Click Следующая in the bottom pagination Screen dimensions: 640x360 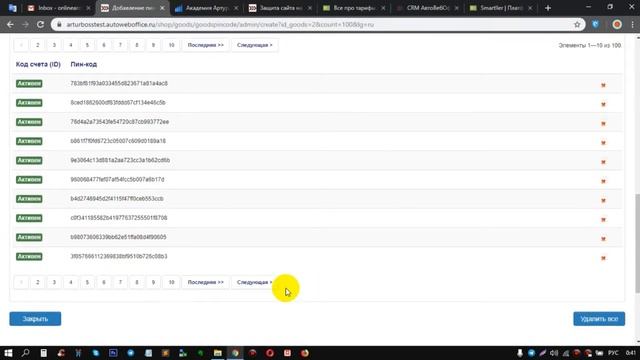click(x=254, y=282)
